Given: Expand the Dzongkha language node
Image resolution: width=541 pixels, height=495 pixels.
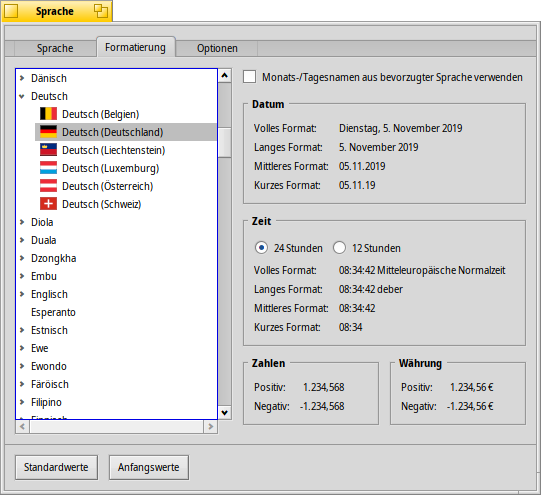Looking at the screenshot, I should (x=22, y=258).
